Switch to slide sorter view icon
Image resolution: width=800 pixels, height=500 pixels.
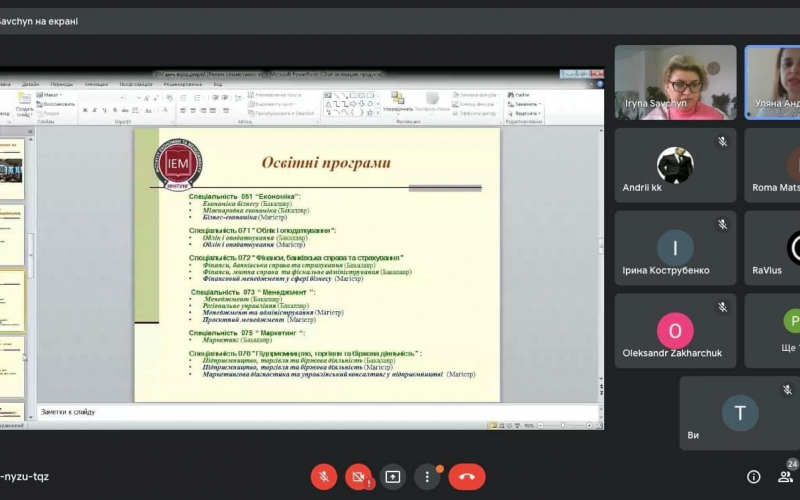coord(502,426)
